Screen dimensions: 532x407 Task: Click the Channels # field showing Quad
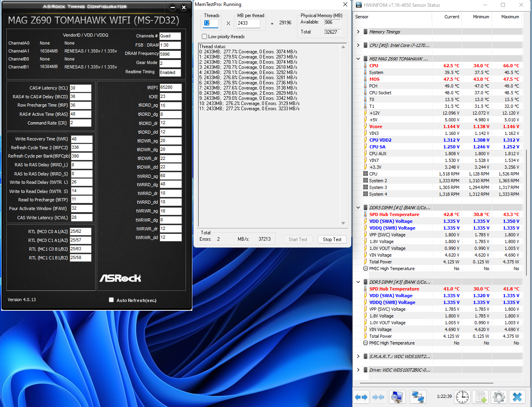pos(170,36)
